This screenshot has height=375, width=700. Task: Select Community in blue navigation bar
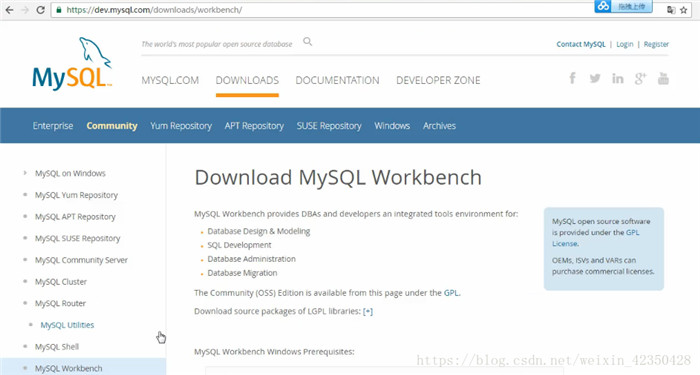[x=112, y=126]
